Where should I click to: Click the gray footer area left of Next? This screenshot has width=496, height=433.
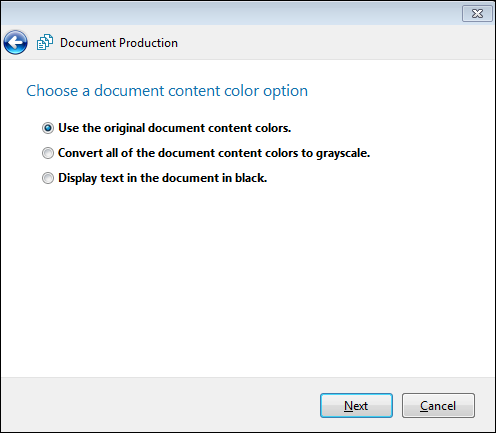[x=160, y=405]
